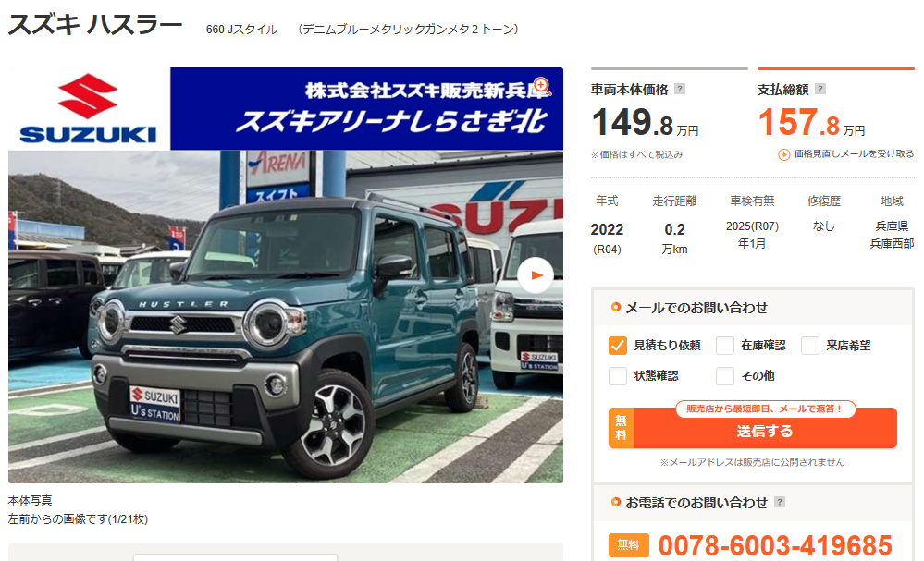The width and height of the screenshot is (924, 561).
Task: Click the スズキアリーナしらさぎ北 dealer banner
Action: tap(366, 109)
